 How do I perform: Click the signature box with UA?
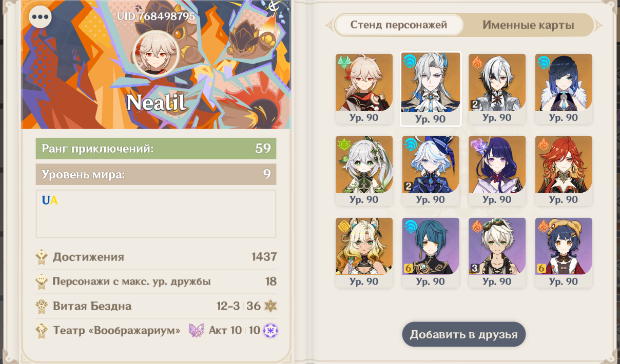tap(156, 214)
